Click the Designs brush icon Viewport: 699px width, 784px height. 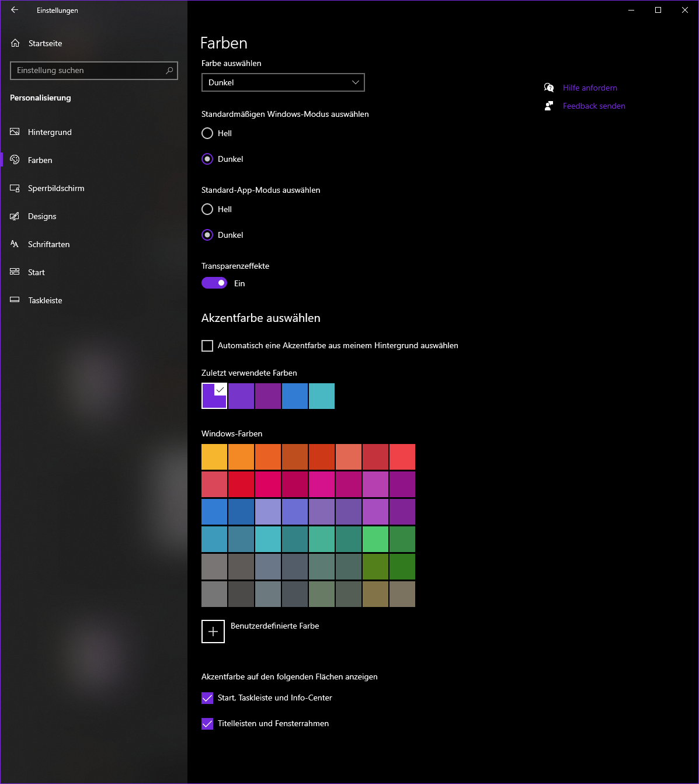15,216
